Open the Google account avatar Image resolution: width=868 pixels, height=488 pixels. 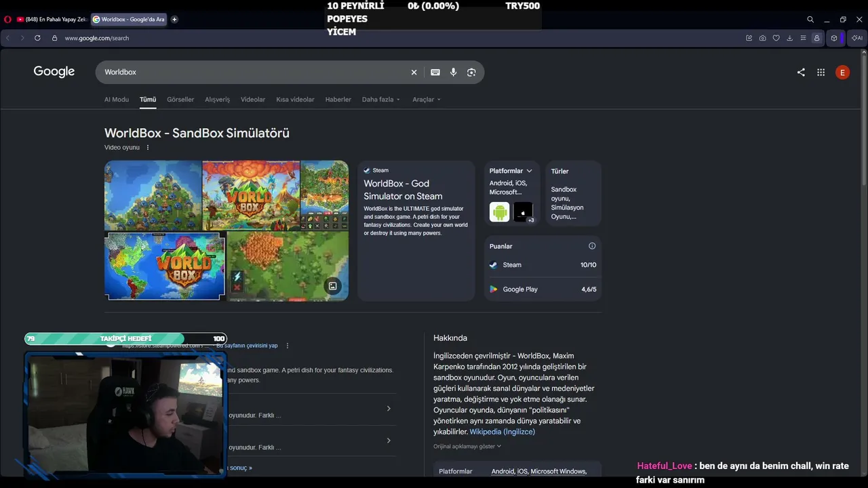842,73
